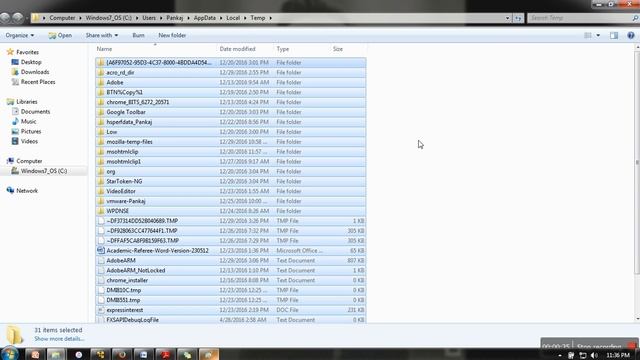Go to Pankaj in the breadcrumb
Screen dimensions: 640x360
[175, 18]
